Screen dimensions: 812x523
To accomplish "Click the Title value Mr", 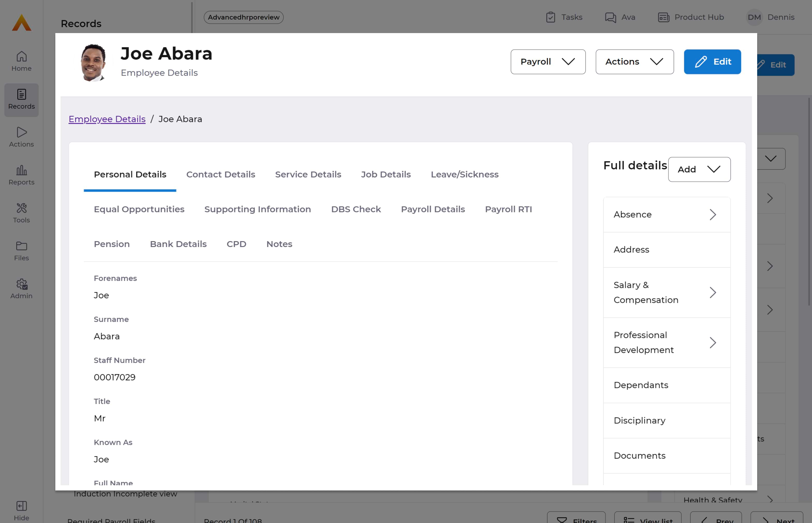I will pos(100,418).
